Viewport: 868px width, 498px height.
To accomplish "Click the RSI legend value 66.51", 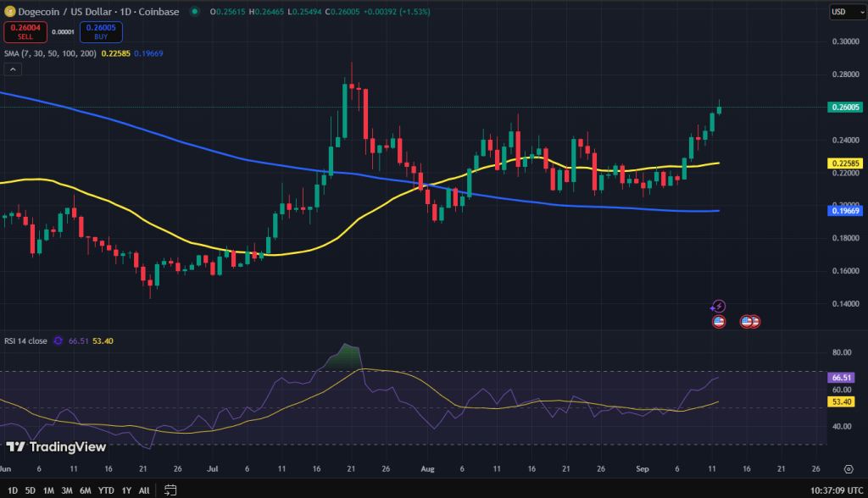I will tap(79, 340).
